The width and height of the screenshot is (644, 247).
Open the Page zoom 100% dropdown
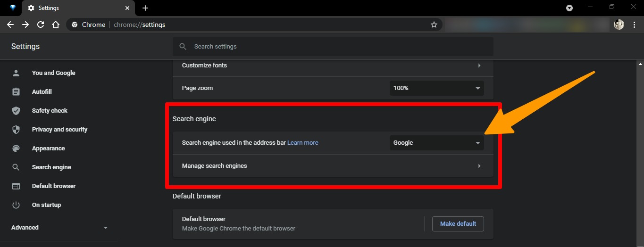tap(437, 88)
